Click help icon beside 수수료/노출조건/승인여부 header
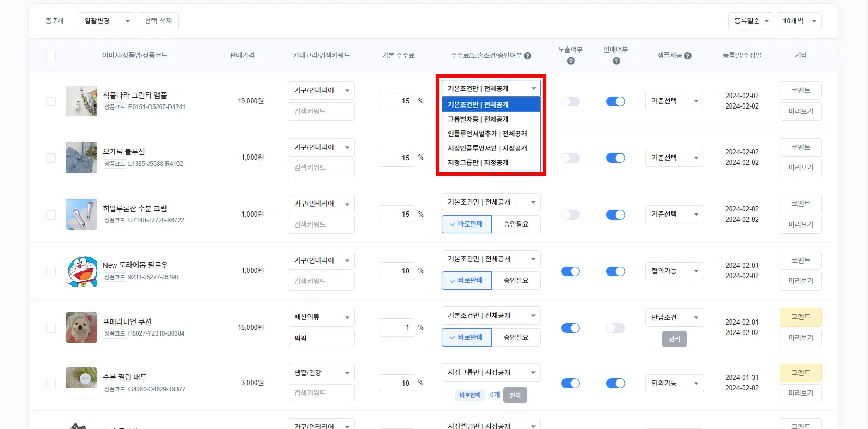This screenshot has width=868, height=429. (x=528, y=56)
